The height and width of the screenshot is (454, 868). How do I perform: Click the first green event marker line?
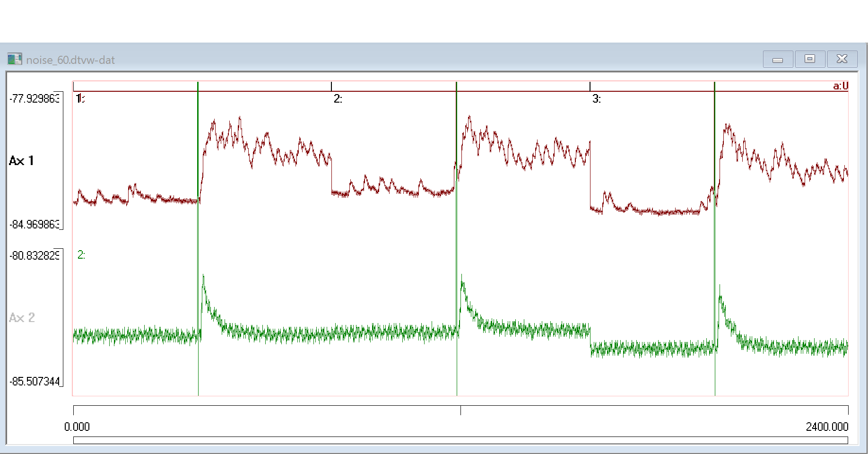[198, 236]
